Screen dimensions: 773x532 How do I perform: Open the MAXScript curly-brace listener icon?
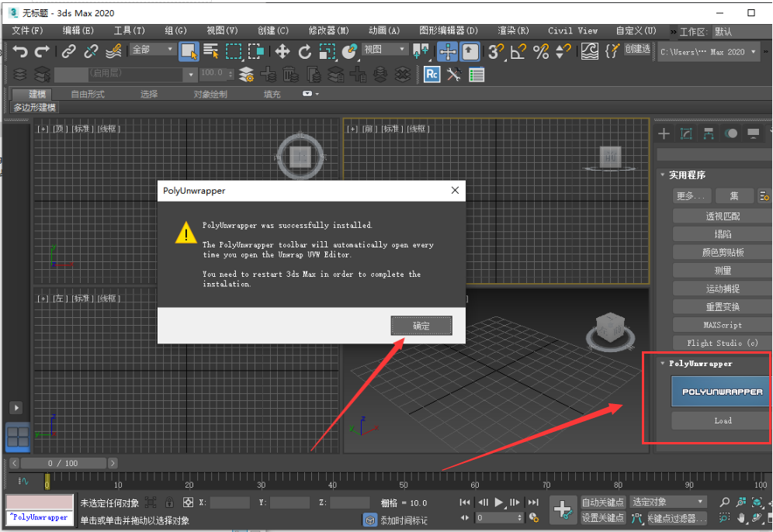pyautogui.click(x=612, y=51)
